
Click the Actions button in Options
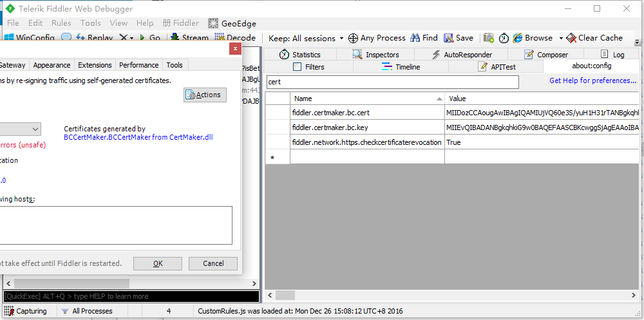(x=205, y=95)
